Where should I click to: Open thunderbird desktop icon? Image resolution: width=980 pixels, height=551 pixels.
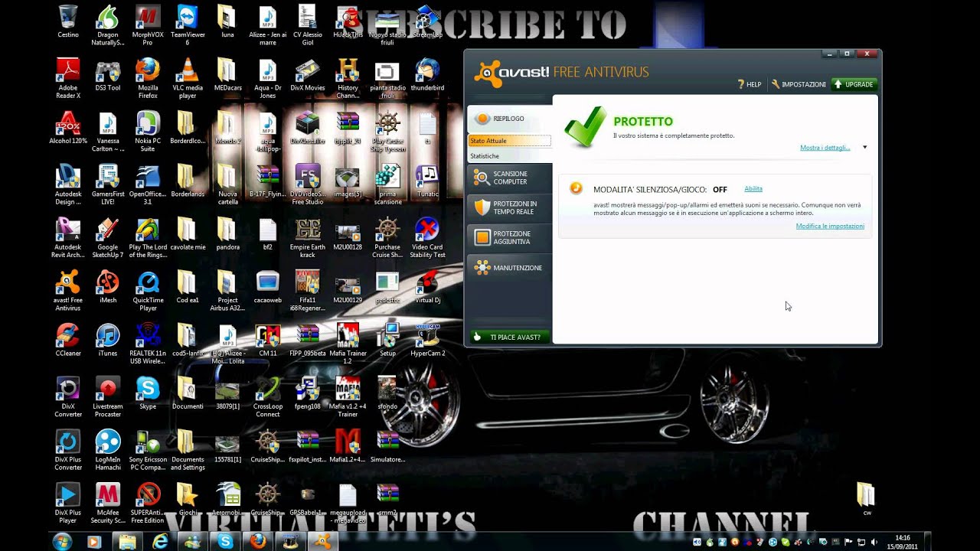point(427,75)
